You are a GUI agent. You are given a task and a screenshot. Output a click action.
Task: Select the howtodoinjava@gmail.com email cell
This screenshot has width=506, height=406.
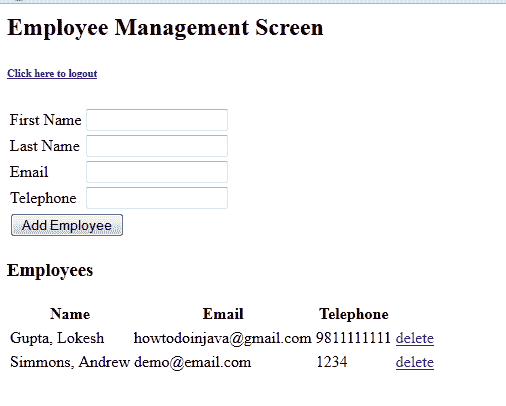222,338
